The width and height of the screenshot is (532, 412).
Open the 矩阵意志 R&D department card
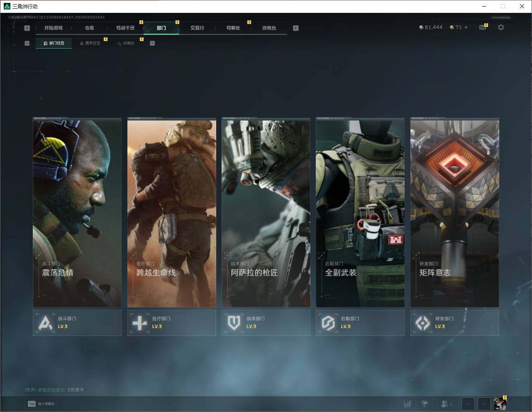tap(454, 213)
